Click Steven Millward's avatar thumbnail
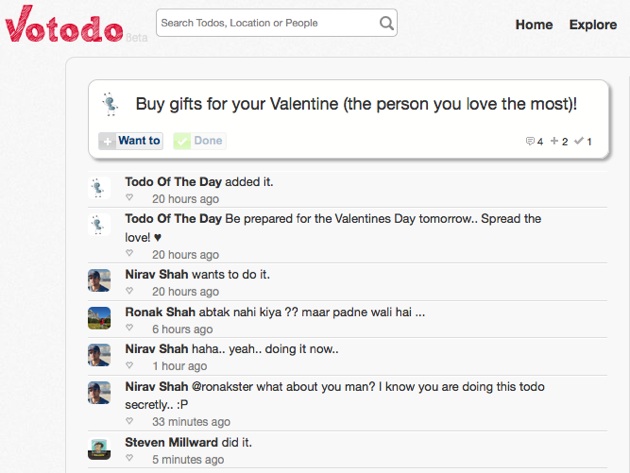Viewport: 630px width, 473px height. (99, 448)
